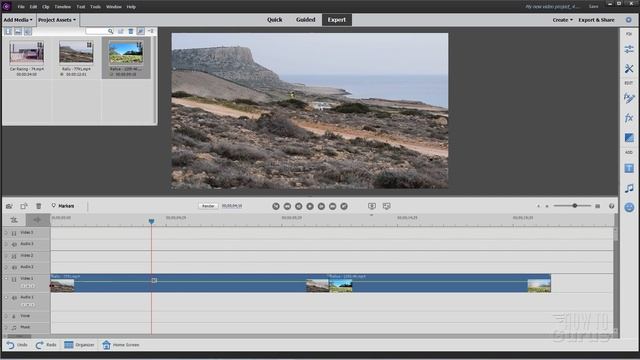Open the Tools panel wrench icon

click(629, 69)
